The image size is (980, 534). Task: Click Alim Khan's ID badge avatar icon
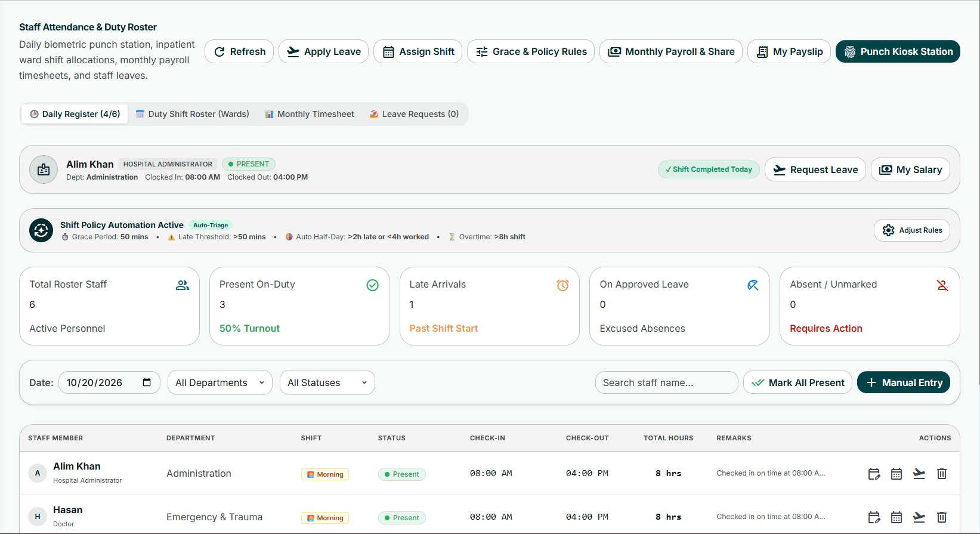pyautogui.click(x=44, y=169)
